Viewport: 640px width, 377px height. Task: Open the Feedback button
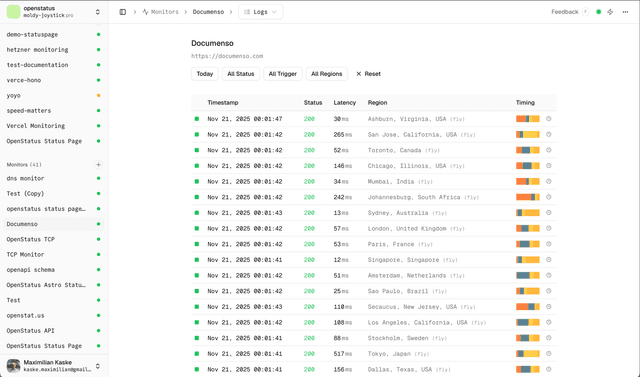pos(570,12)
